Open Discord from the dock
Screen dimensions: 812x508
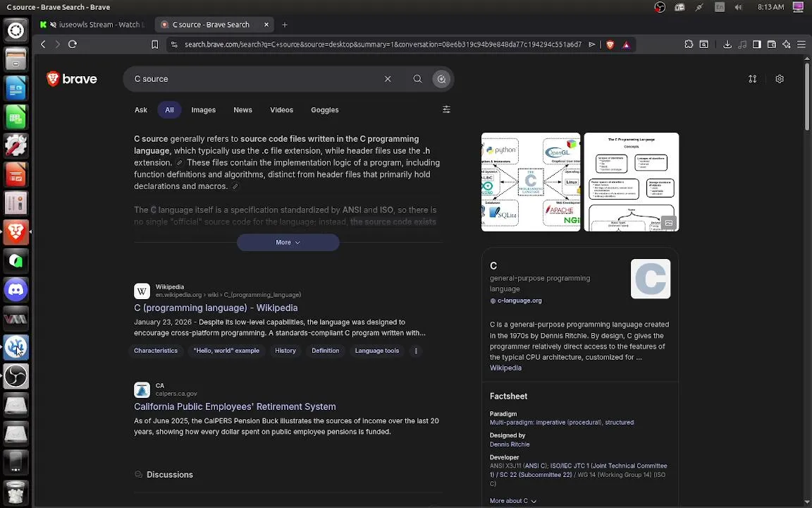tap(16, 290)
